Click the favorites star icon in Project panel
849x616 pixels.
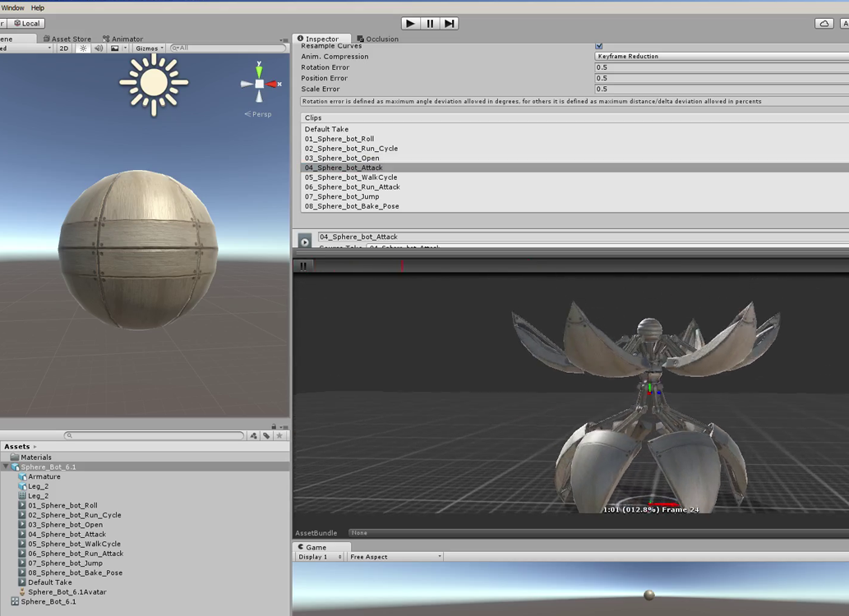pyautogui.click(x=279, y=436)
